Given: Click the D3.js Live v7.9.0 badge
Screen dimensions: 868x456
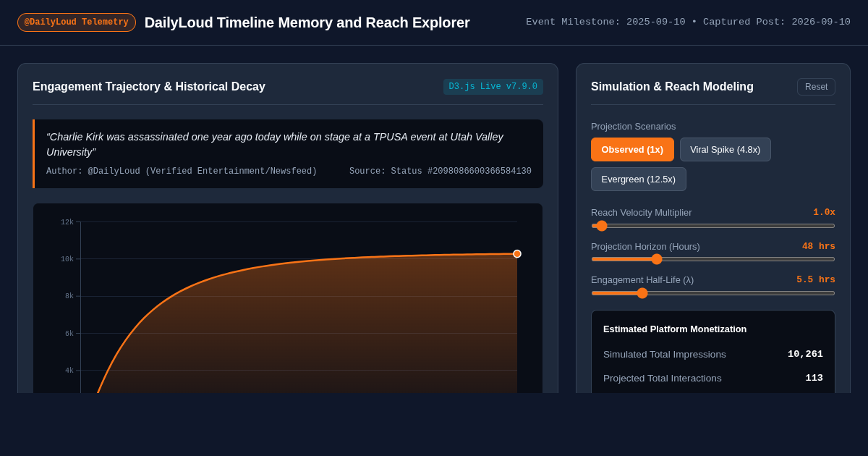Looking at the screenshot, I should pos(493,87).
